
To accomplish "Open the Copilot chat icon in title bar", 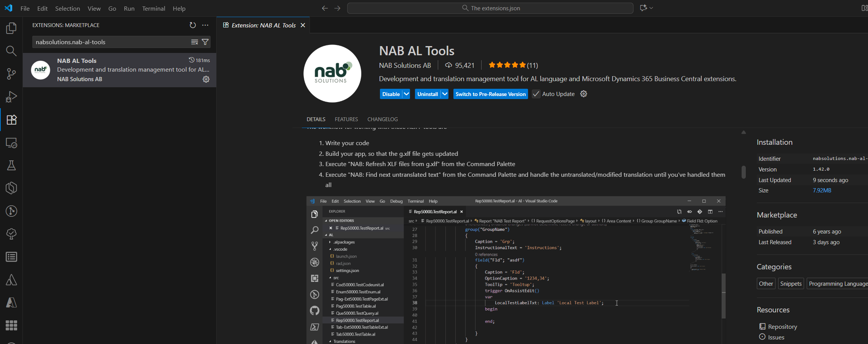I will (643, 8).
